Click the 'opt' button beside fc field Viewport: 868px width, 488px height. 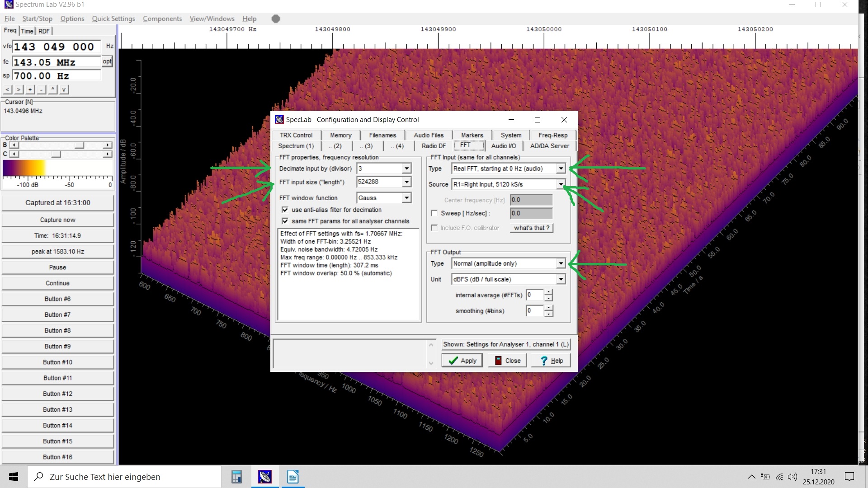[x=107, y=61]
